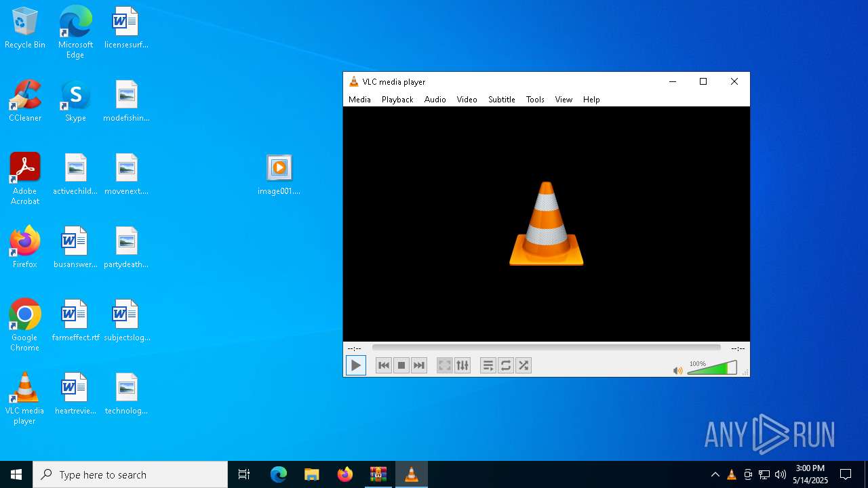Click the Stop playback button in VLC

coord(401,365)
